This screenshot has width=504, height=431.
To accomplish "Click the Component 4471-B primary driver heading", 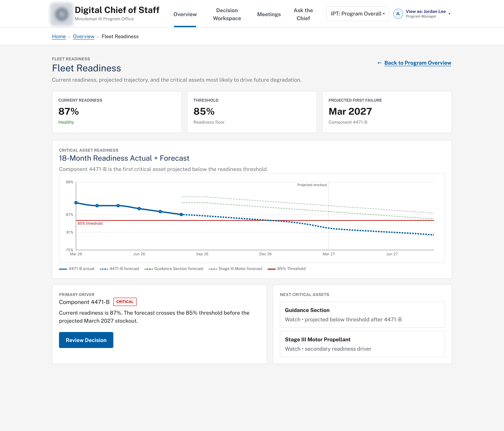I will point(84,302).
